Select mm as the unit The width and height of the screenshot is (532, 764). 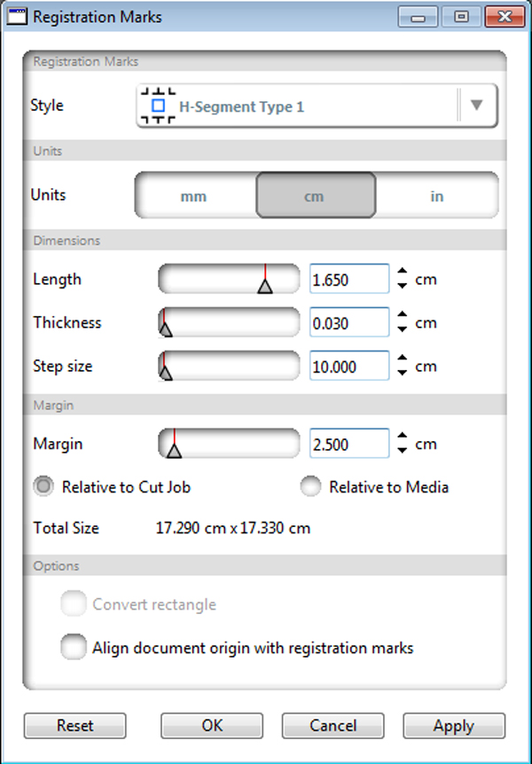(193, 196)
